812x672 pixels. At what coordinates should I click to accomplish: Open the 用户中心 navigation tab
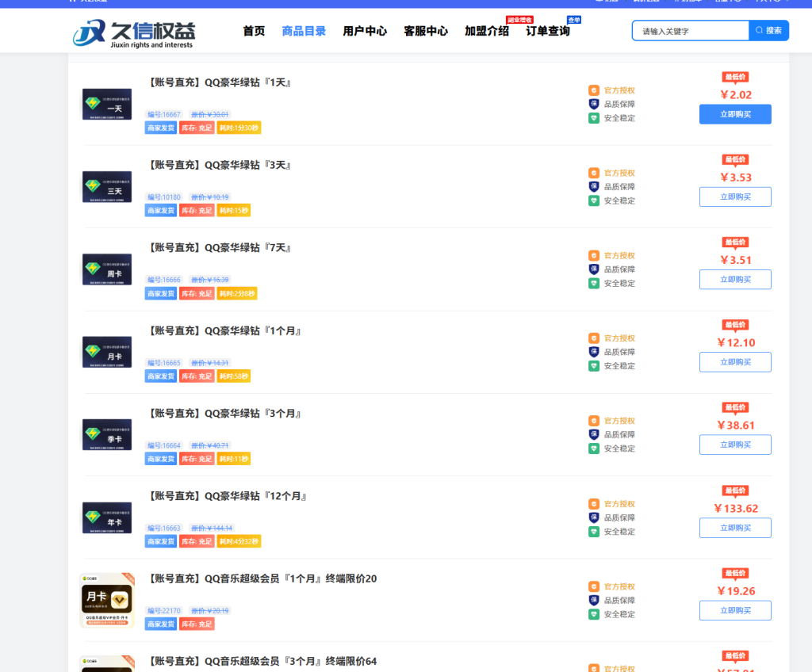tap(365, 31)
